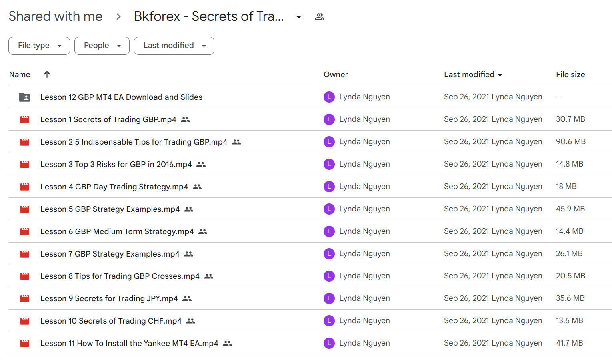612x364 pixels.
Task: Click the video icon for Lesson 7
Action: [24, 254]
